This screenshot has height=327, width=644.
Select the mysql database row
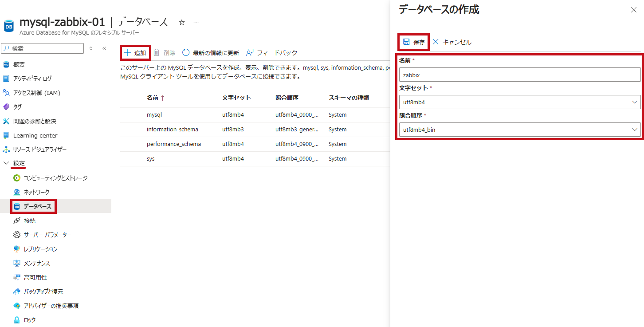255,115
